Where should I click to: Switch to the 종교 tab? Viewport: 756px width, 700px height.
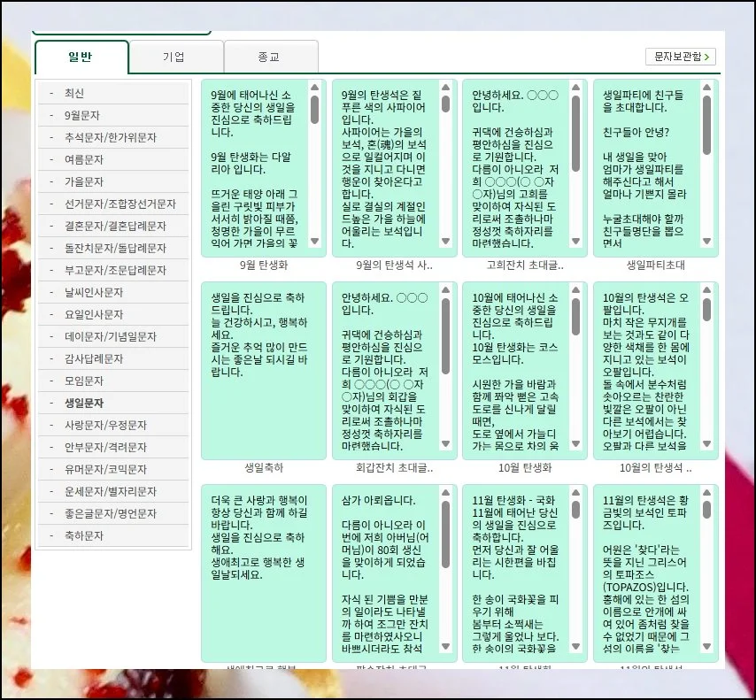click(x=269, y=57)
